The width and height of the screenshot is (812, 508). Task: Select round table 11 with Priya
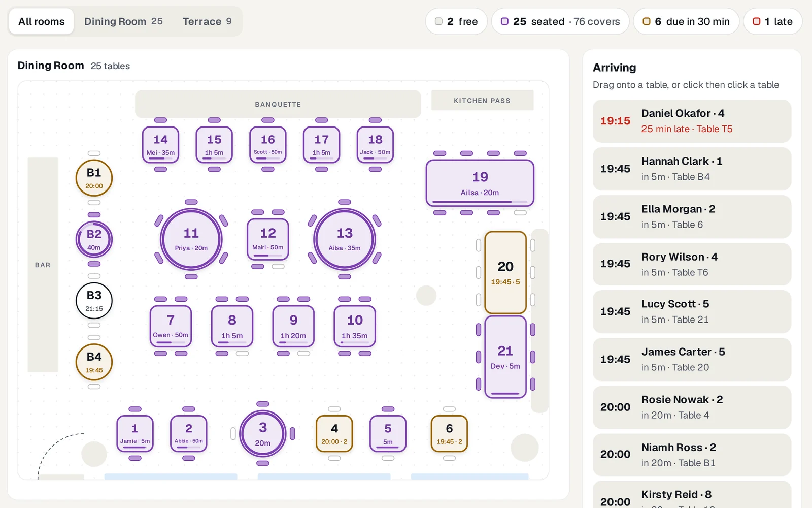[x=191, y=239]
